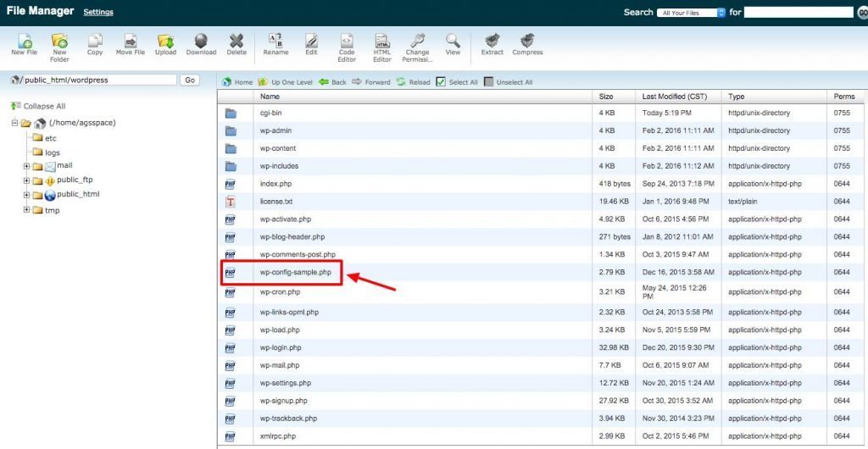Select the cgi-bin folder row
This screenshot has height=449, width=868.
(540, 113)
